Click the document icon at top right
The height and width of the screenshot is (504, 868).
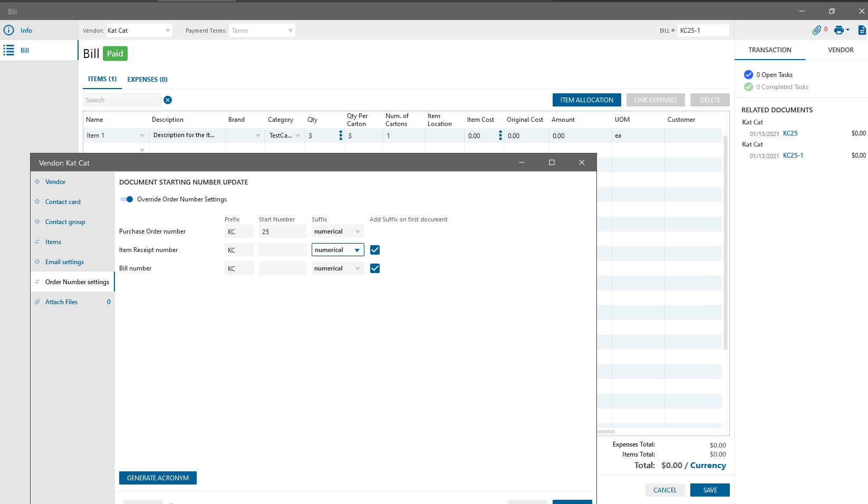pyautogui.click(x=862, y=30)
